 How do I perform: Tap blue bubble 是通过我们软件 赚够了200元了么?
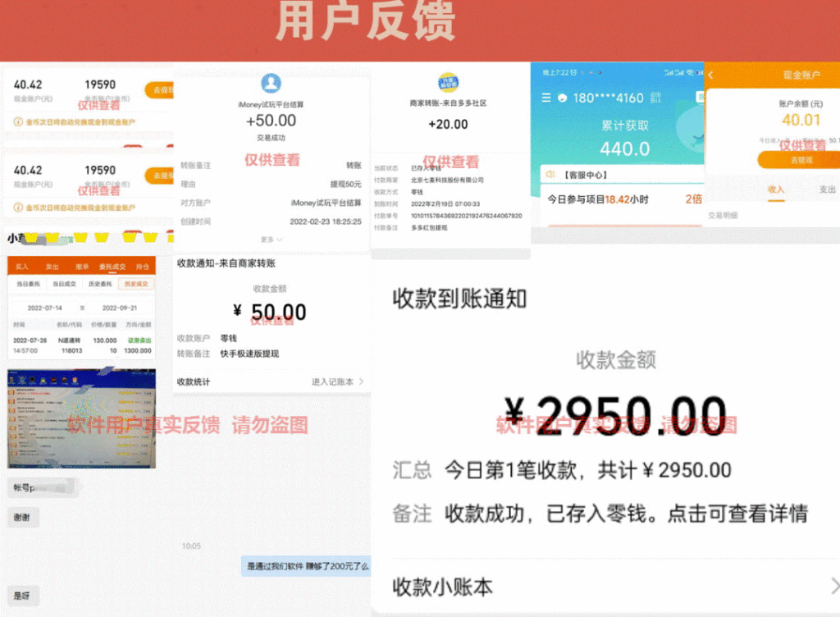tap(307, 565)
